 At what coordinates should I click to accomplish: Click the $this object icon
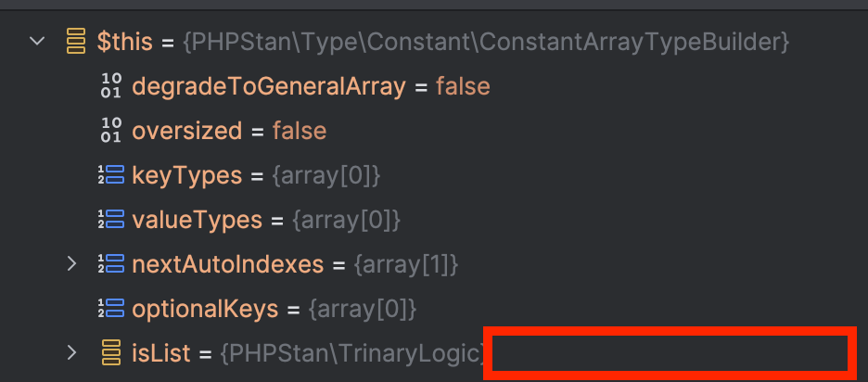(x=76, y=42)
